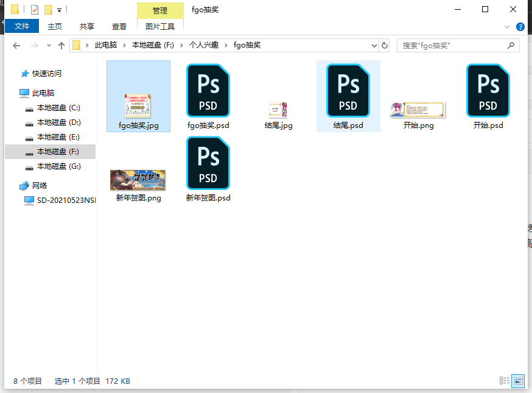This screenshot has width=532, height=393.
Task: Expand the chevron after 本地磁盘 (F:) breadcrumb
Action: click(x=181, y=46)
